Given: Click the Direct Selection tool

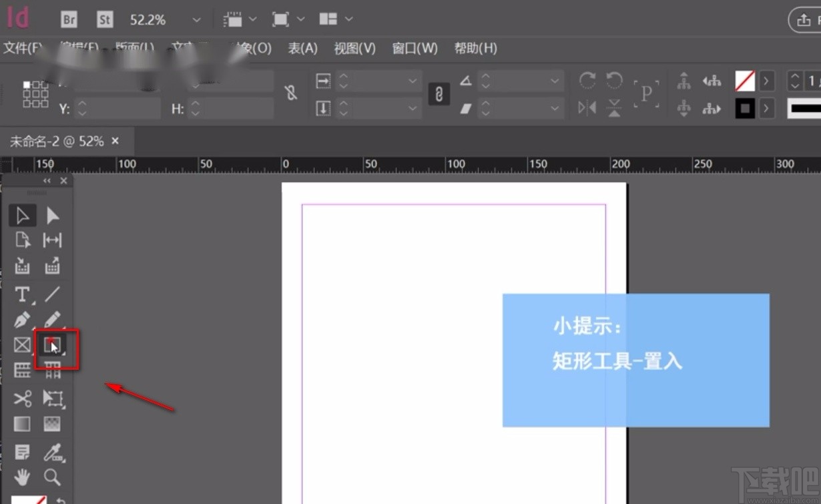Looking at the screenshot, I should 52,215.
